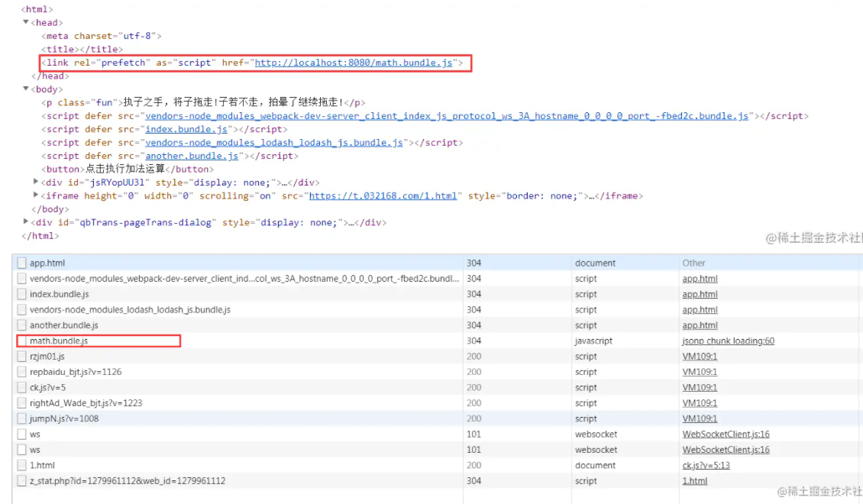Click the file icon beside rightAd_Wade_bjt.js

(x=21, y=402)
